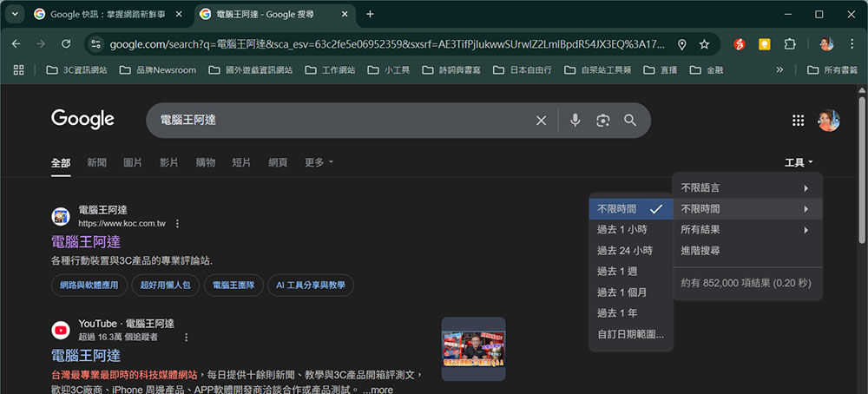Open the new tab plus button
868x394 pixels.
370,15
